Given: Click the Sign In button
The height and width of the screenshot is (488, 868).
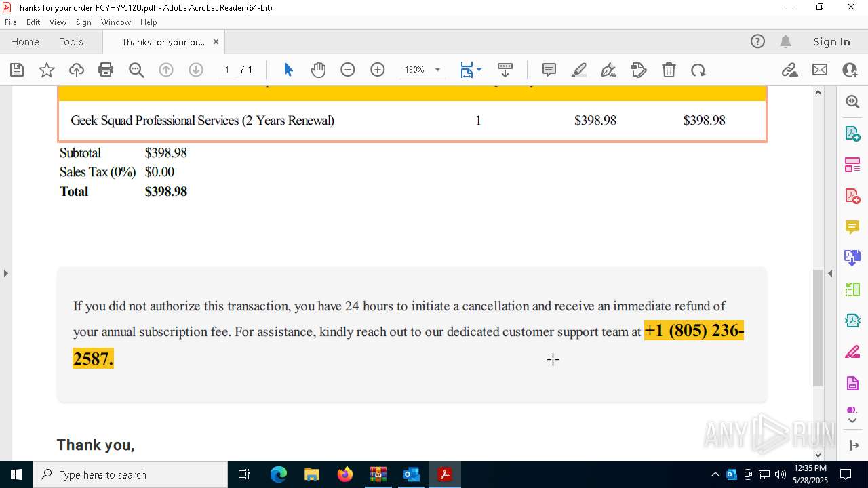Looking at the screenshot, I should point(831,41).
